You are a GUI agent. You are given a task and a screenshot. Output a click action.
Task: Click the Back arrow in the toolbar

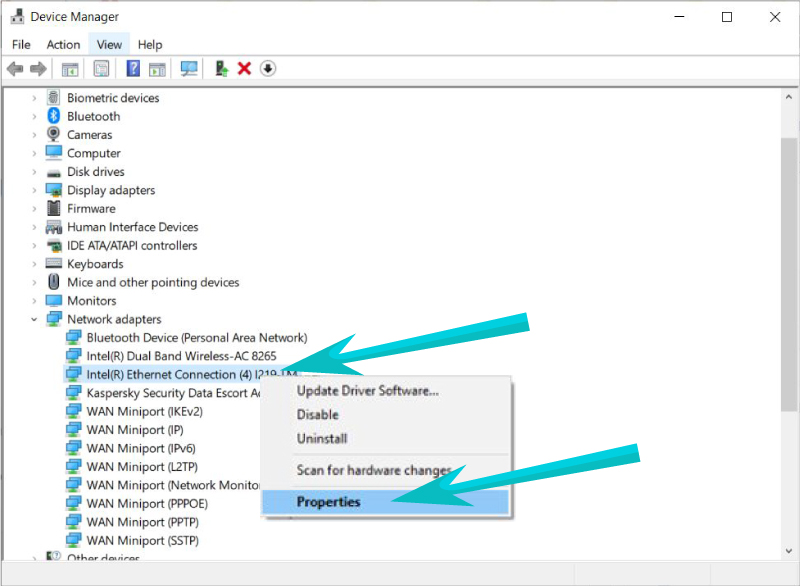pyautogui.click(x=15, y=69)
